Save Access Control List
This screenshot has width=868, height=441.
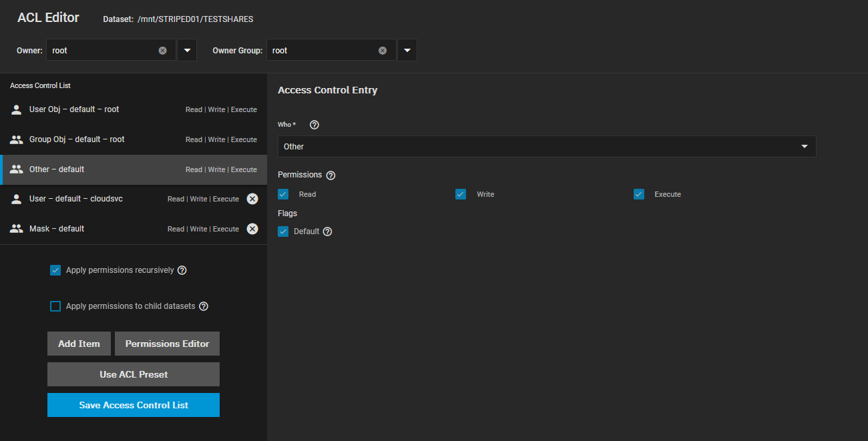[134, 405]
